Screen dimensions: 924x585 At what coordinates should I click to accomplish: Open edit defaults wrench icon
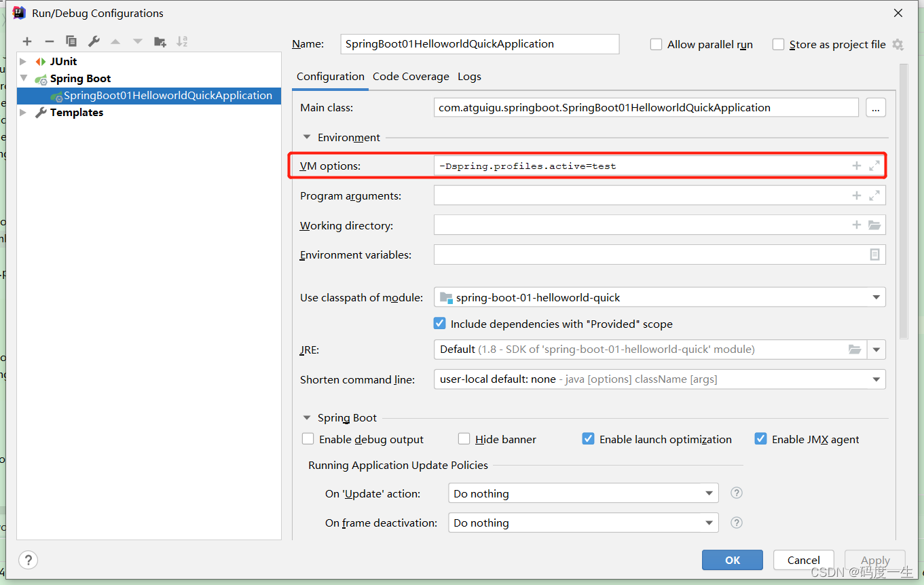pyautogui.click(x=94, y=41)
